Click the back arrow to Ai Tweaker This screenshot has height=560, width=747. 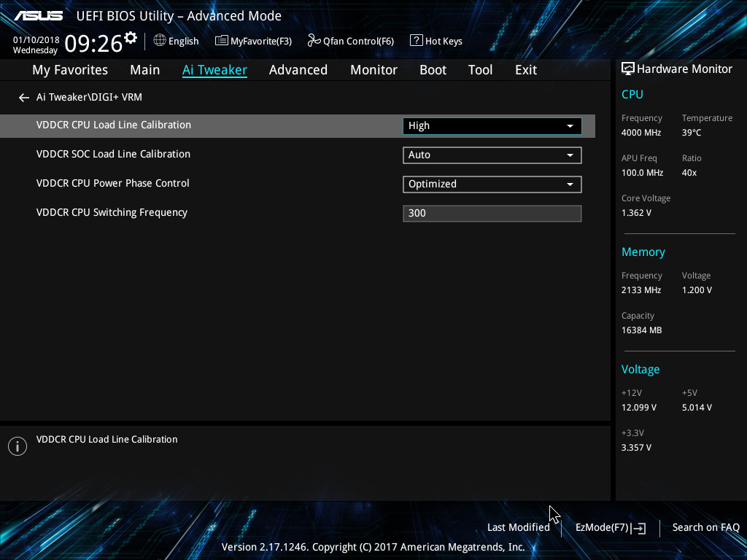[24, 98]
